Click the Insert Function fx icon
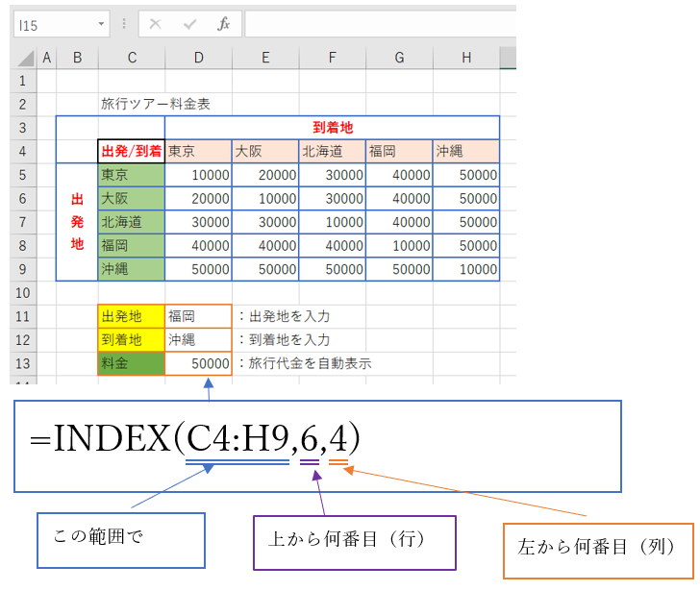Screen dimensions: 700x591 point(223,24)
